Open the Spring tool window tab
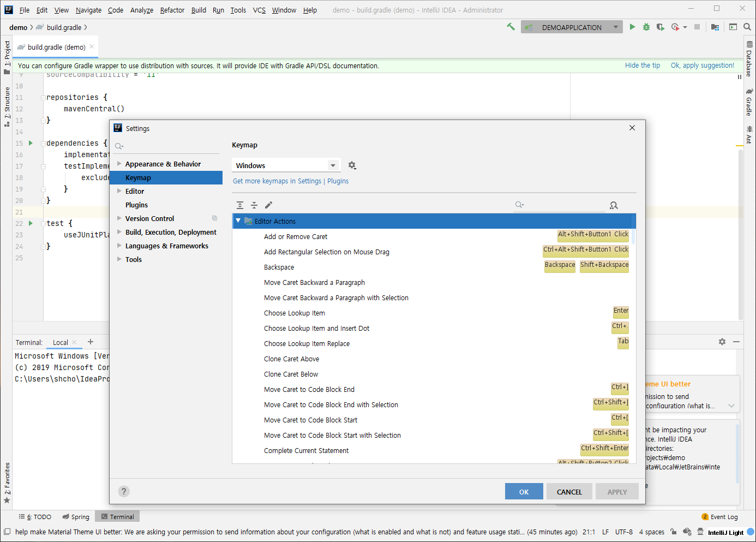The height and width of the screenshot is (542, 756). coord(76,516)
